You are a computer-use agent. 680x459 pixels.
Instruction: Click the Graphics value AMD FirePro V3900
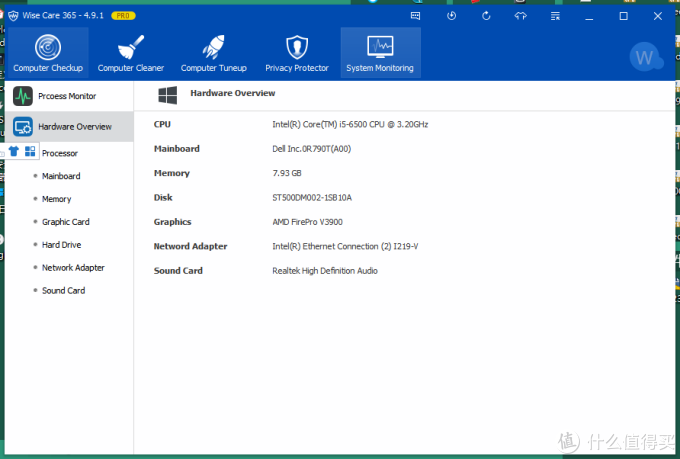click(307, 222)
